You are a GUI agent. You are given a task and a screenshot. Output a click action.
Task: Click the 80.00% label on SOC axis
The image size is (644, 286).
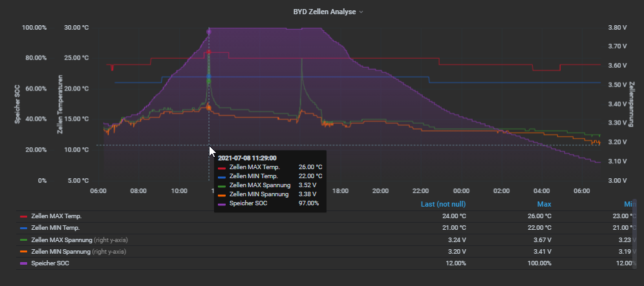[x=36, y=58]
